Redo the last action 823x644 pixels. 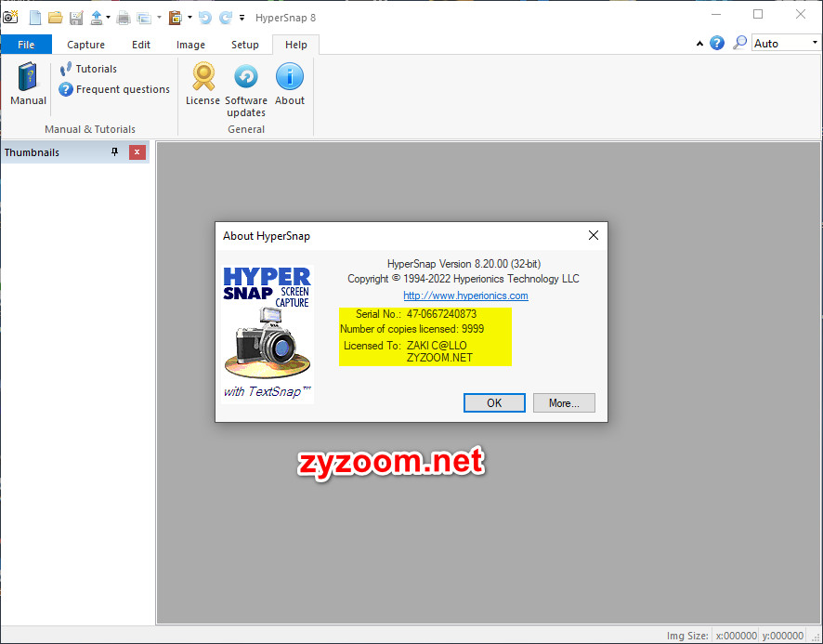[x=226, y=18]
